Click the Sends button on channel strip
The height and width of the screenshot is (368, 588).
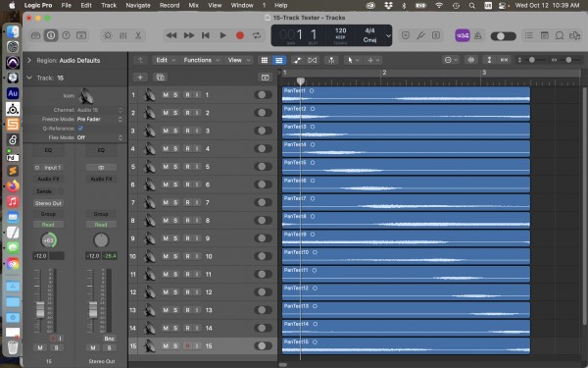(44, 191)
